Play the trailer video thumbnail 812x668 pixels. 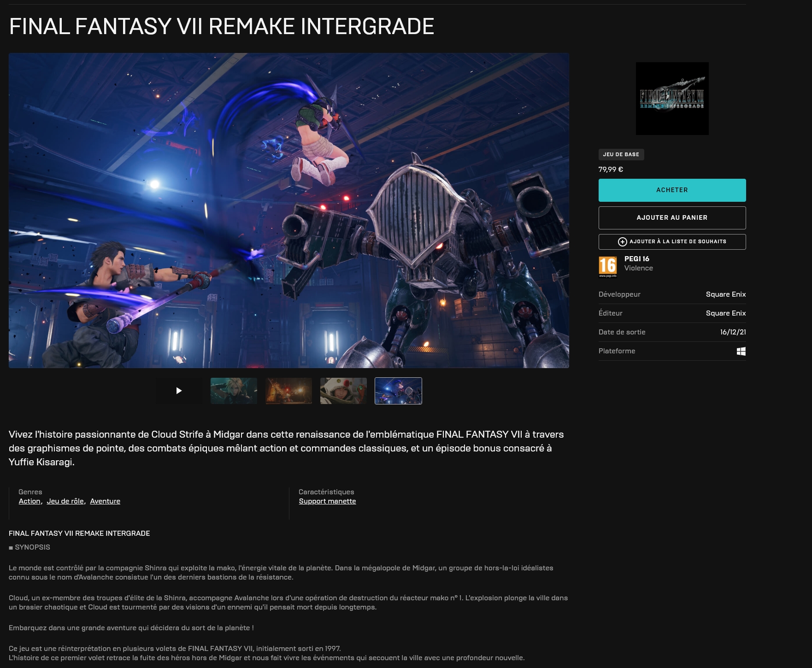coord(179,391)
